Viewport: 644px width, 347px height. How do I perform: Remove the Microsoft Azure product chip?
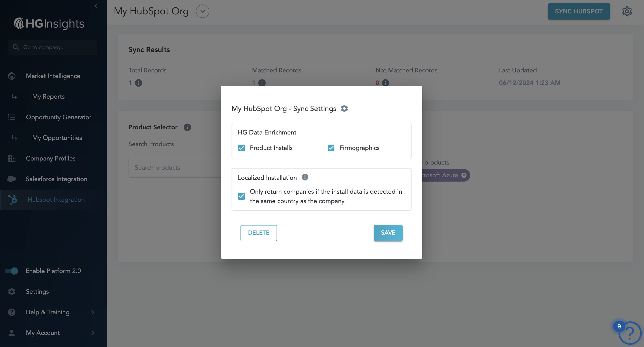point(464,175)
